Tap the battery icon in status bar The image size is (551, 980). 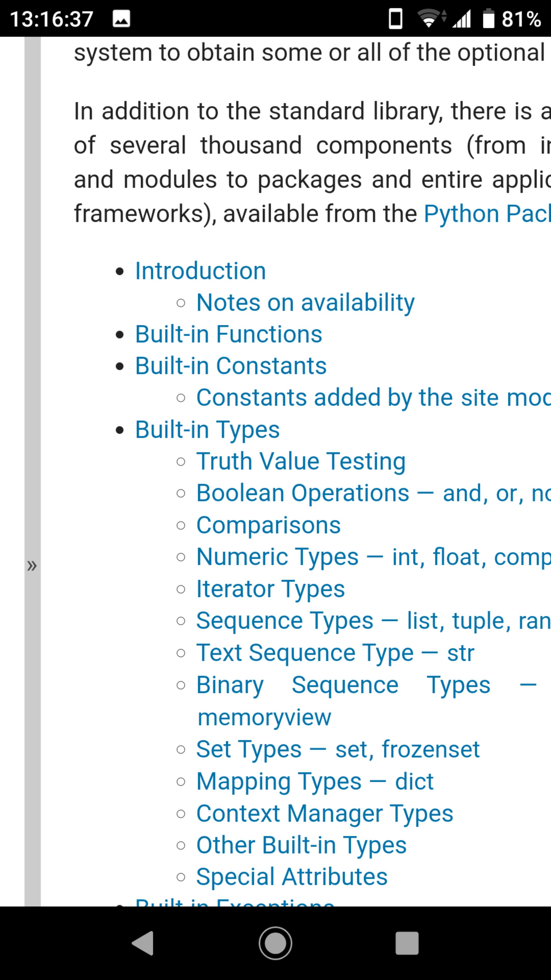(488, 19)
